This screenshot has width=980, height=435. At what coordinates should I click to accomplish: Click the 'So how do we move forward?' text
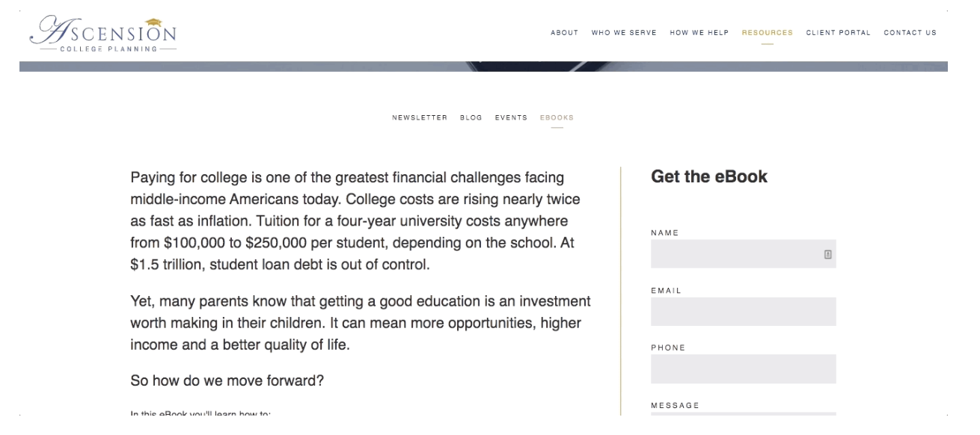(227, 381)
